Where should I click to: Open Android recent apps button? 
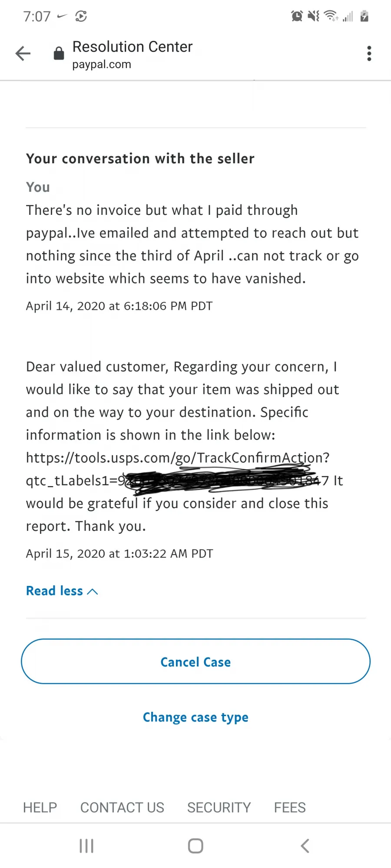86,845
